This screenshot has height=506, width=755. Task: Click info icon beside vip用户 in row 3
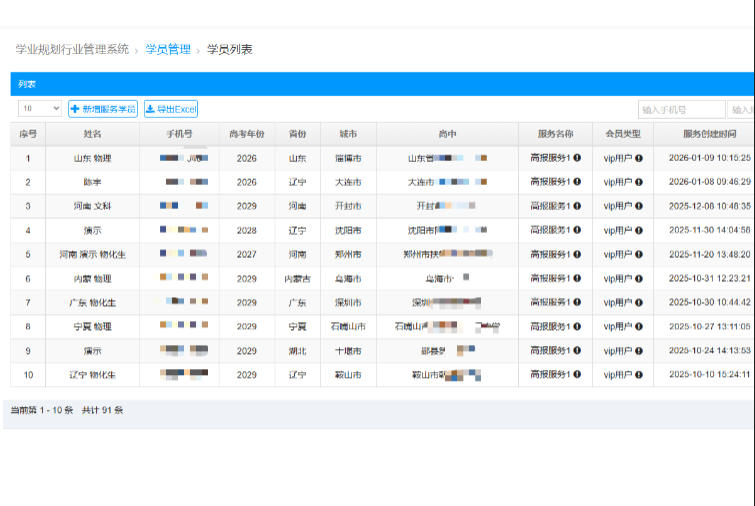639,206
